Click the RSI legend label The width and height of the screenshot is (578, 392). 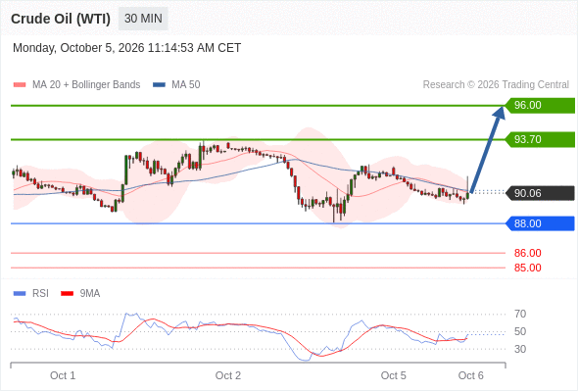pos(40,294)
